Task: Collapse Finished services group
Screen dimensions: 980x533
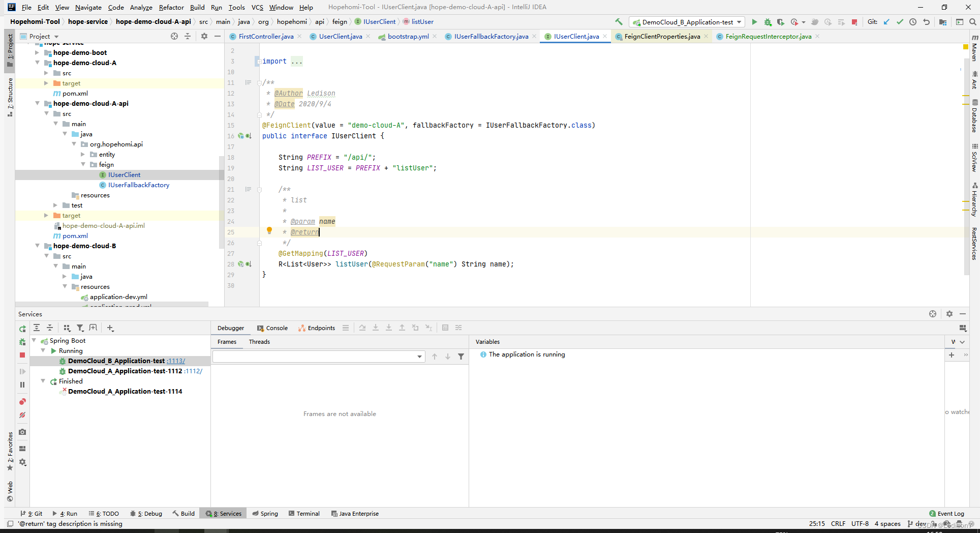Action: (43, 381)
